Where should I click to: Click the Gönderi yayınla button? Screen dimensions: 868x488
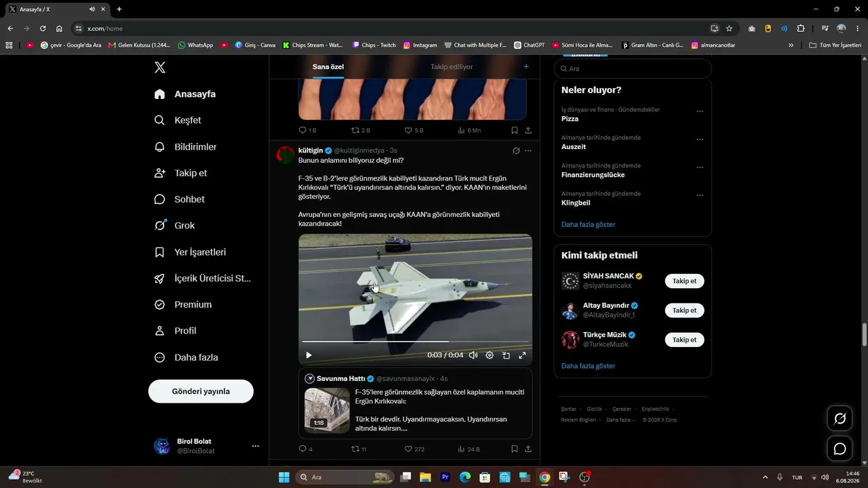coord(201,391)
